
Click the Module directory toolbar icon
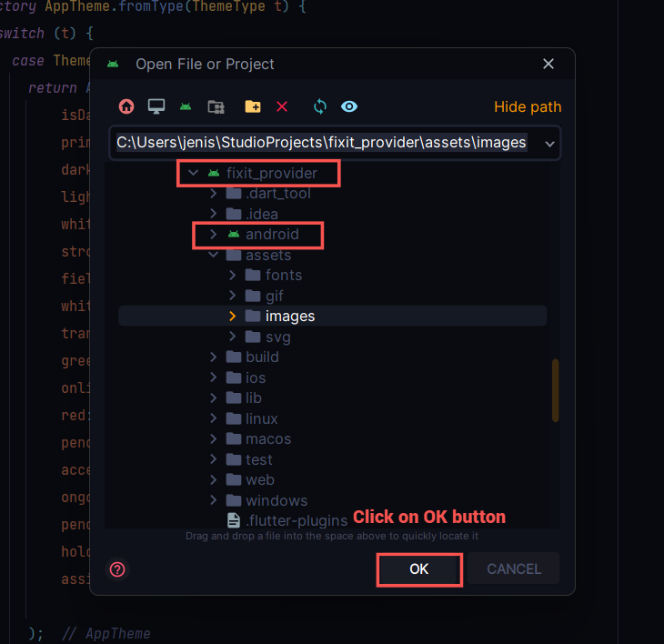click(x=216, y=106)
